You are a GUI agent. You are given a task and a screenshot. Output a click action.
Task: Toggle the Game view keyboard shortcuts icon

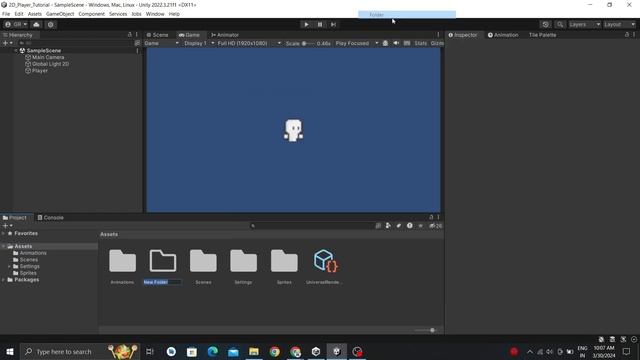tap(407, 43)
